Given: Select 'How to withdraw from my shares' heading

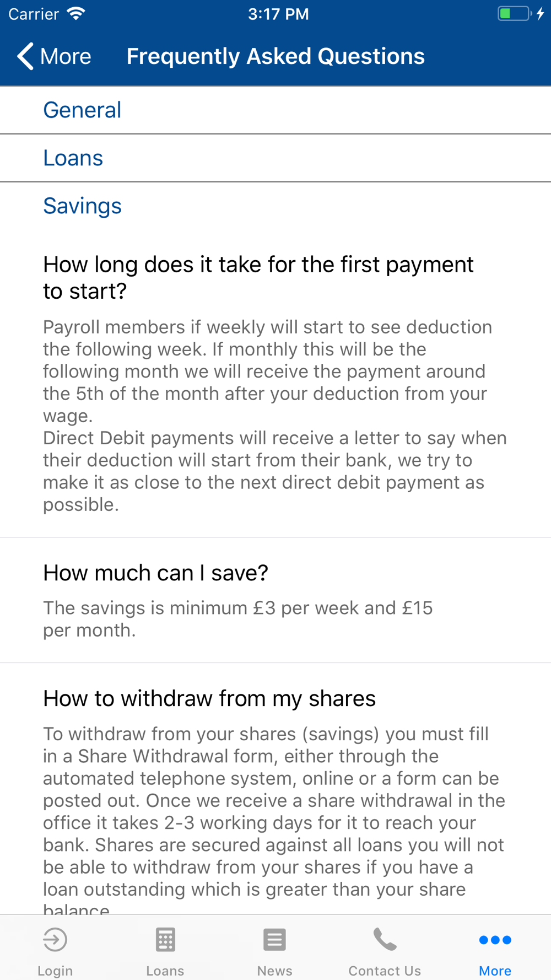Looking at the screenshot, I should point(209,699).
